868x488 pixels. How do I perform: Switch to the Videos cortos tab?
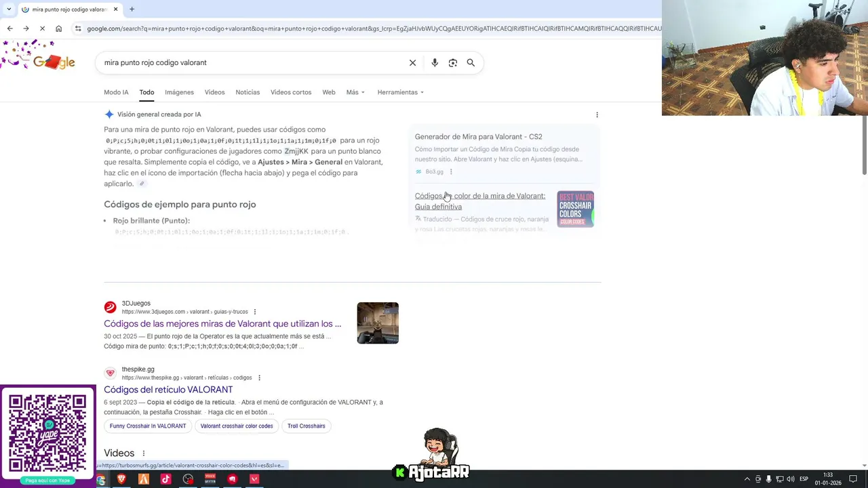click(291, 92)
